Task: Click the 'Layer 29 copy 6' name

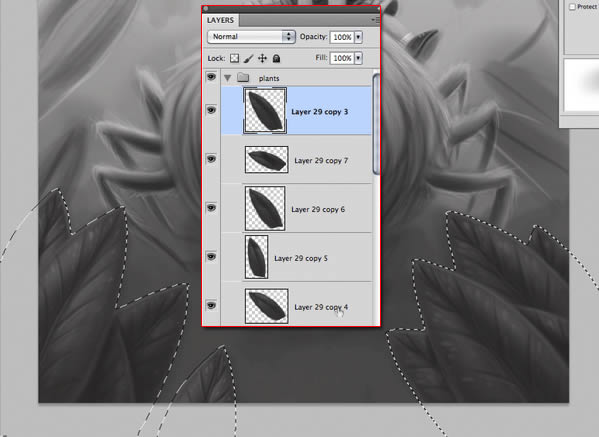Action: pos(318,209)
